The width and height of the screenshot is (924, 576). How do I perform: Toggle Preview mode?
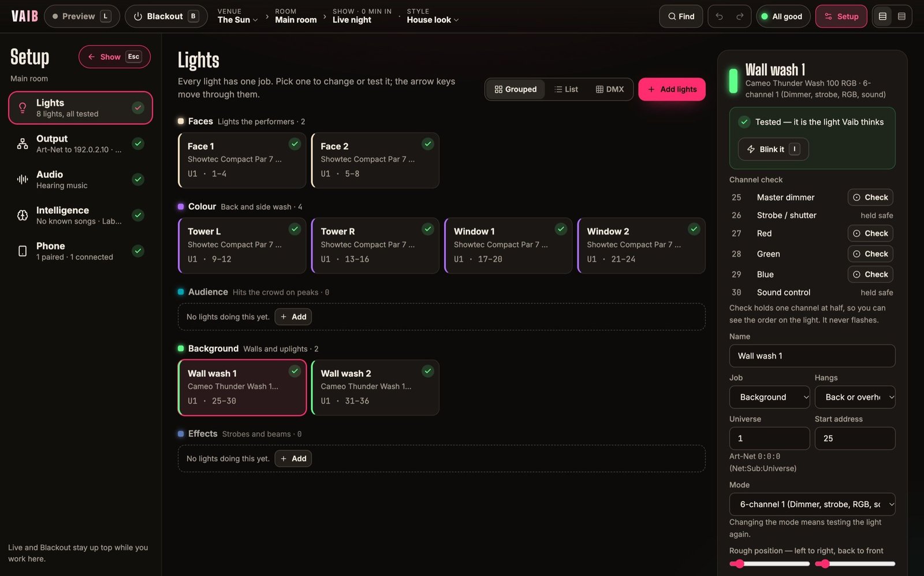[x=81, y=16]
